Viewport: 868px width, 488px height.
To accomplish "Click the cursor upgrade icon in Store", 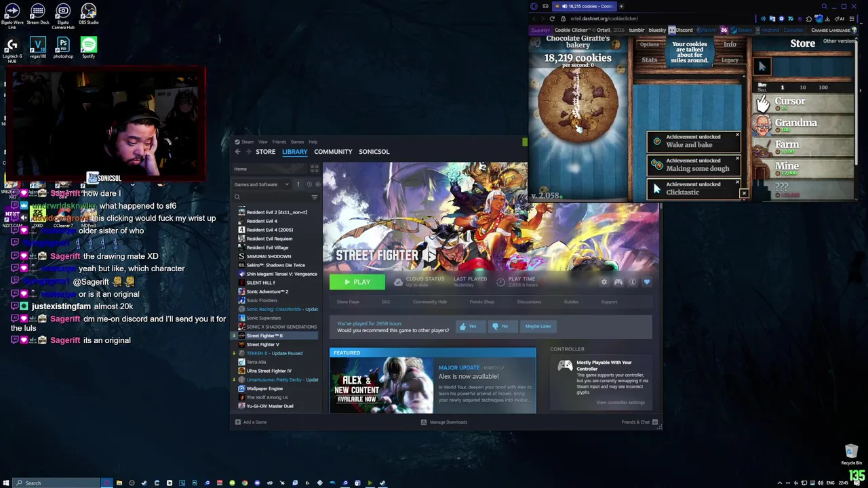I will [x=762, y=66].
